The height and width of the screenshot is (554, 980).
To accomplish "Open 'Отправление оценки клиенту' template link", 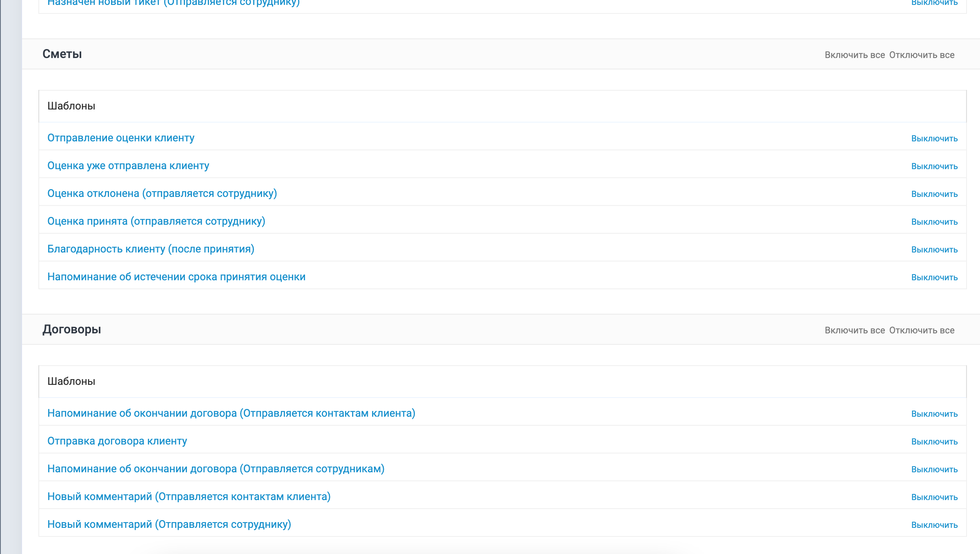I will [x=121, y=138].
